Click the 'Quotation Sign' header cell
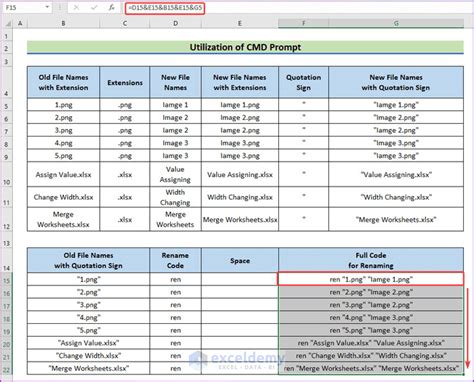 (x=304, y=82)
